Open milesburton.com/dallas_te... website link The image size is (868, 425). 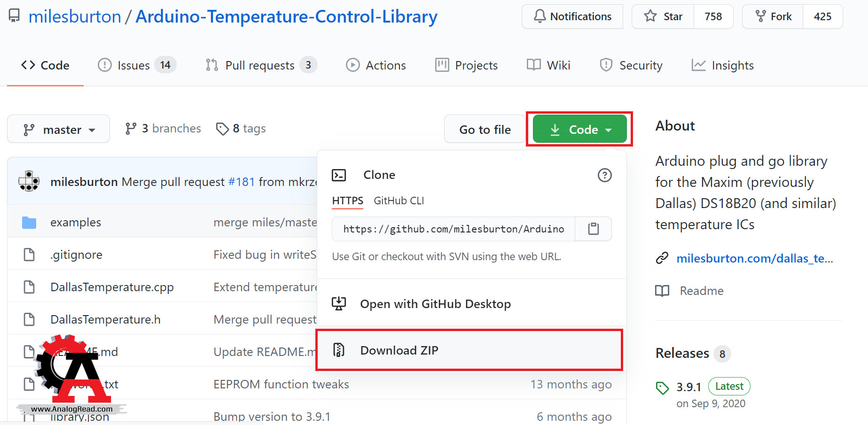755,258
